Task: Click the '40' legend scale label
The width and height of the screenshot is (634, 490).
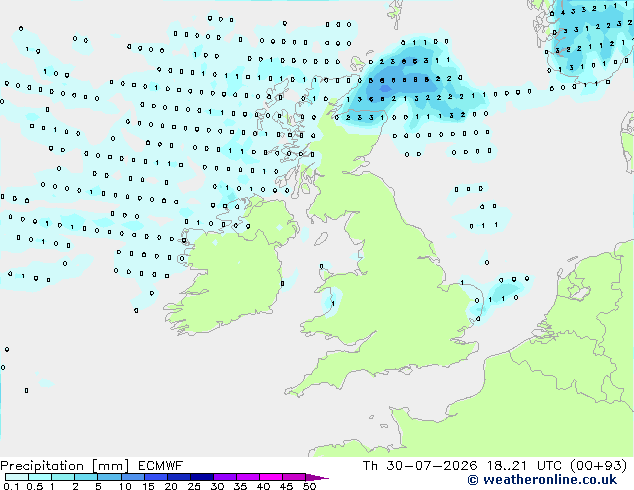Action: coord(263,486)
